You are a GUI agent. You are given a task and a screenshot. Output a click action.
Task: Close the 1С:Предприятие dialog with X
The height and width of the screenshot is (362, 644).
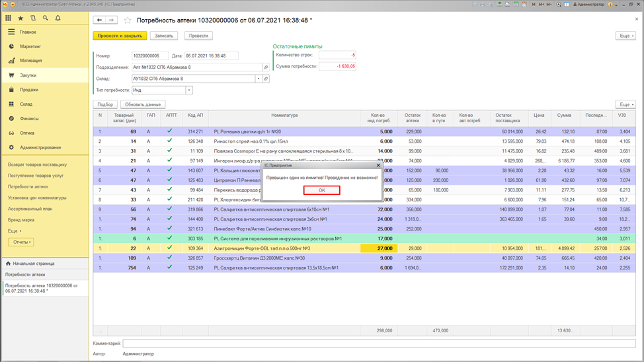[378, 165]
